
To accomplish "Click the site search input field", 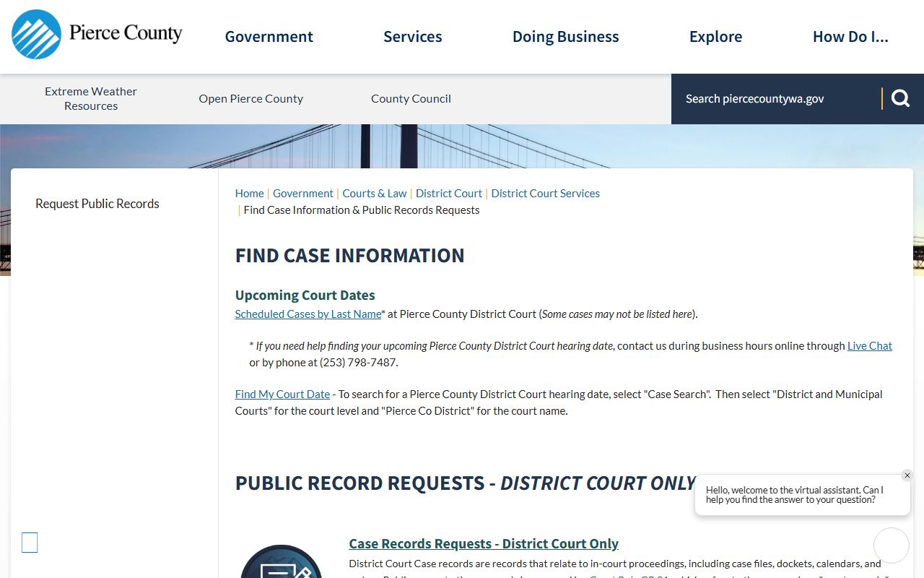I will 776,99.
